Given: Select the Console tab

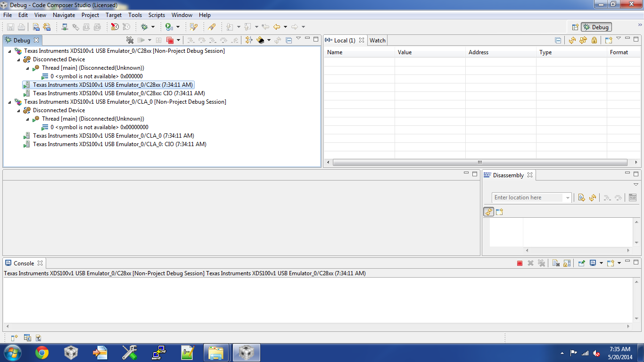Looking at the screenshot, I should pyautogui.click(x=24, y=263).
